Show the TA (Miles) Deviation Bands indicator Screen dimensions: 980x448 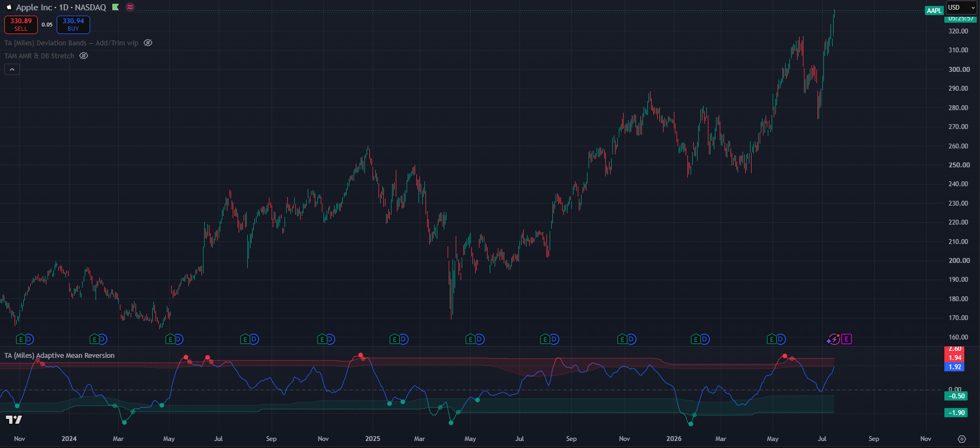click(x=148, y=43)
